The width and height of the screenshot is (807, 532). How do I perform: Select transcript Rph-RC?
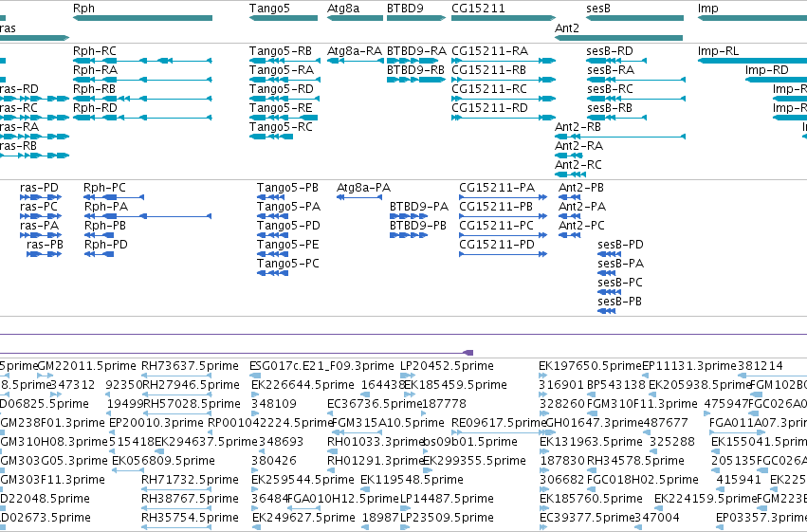tap(142, 61)
